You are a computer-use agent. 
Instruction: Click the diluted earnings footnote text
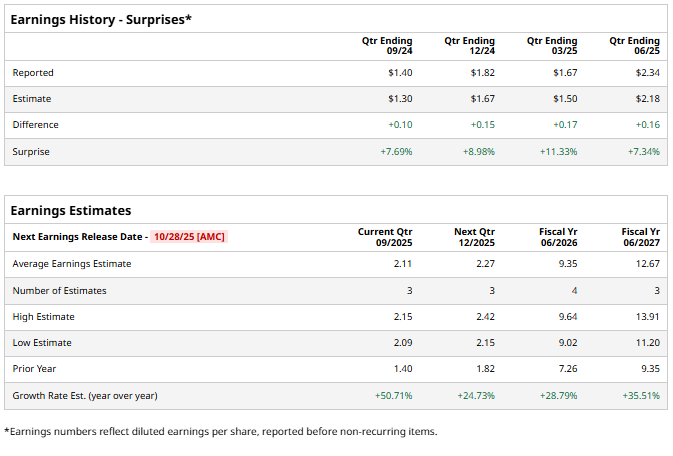click(x=220, y=432)
